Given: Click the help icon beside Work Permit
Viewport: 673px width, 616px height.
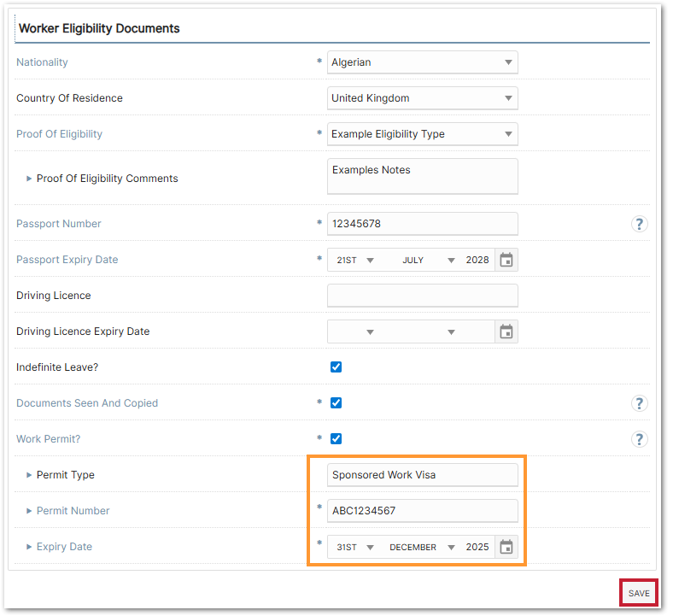Looking at the screenshot, I should [640, 439].
